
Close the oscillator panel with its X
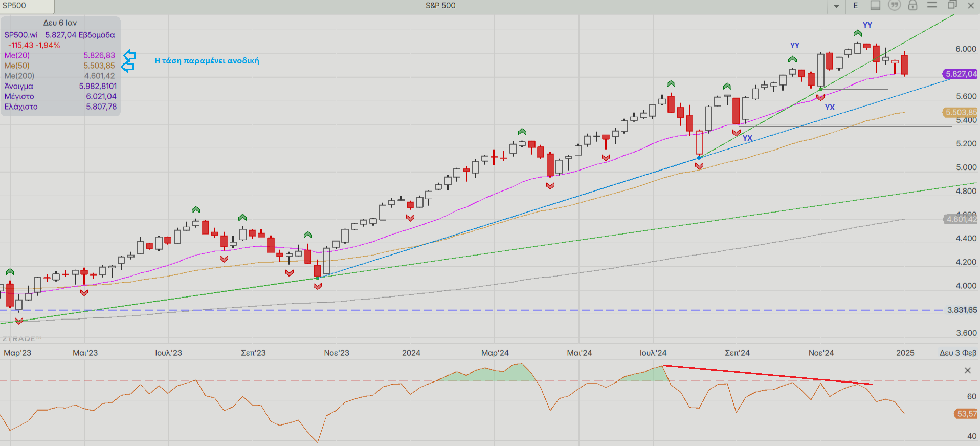[x=967, y=370]
